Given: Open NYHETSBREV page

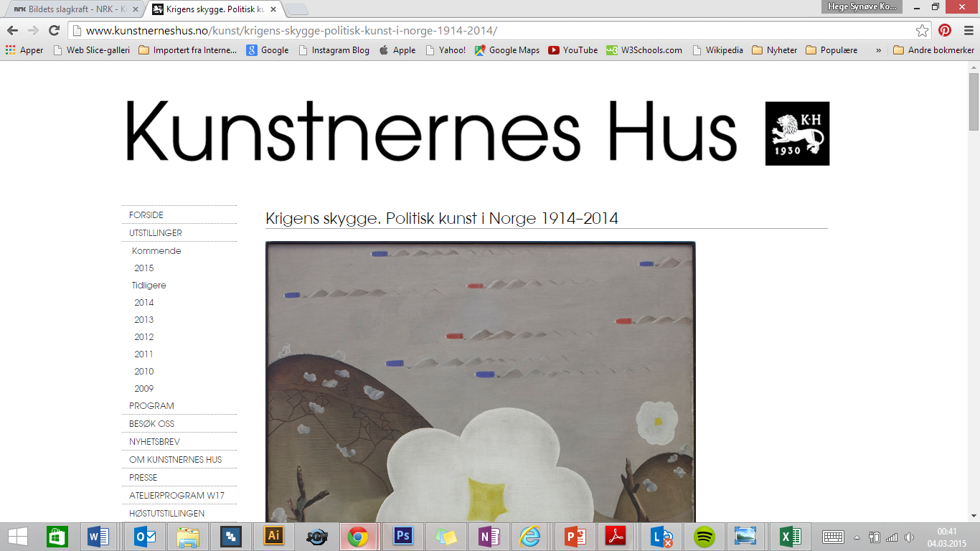Looking at the screenshot, I should point(155,441).
